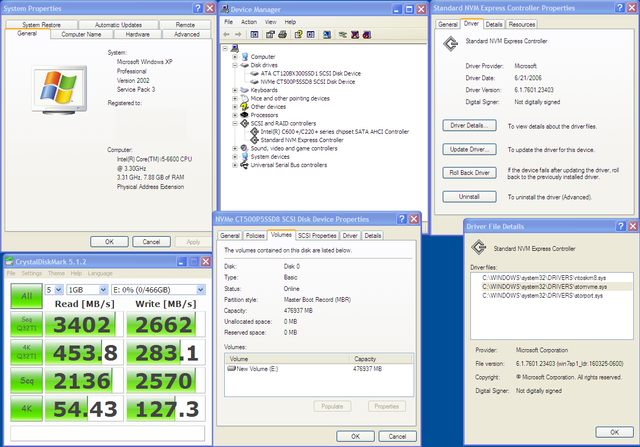
Task: Expand Sound, video and game controllers node
Action: click(235, 148)
